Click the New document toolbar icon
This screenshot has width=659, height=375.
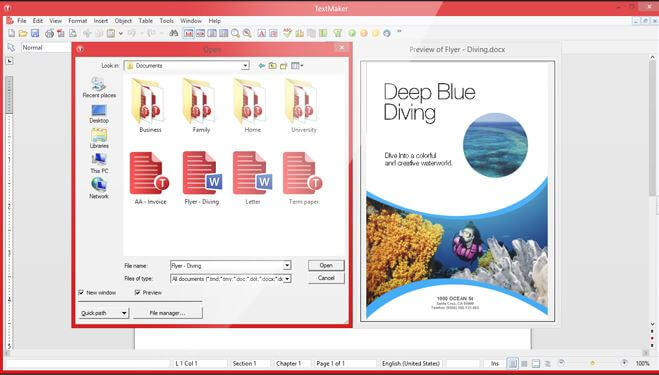tap(11, 33)
